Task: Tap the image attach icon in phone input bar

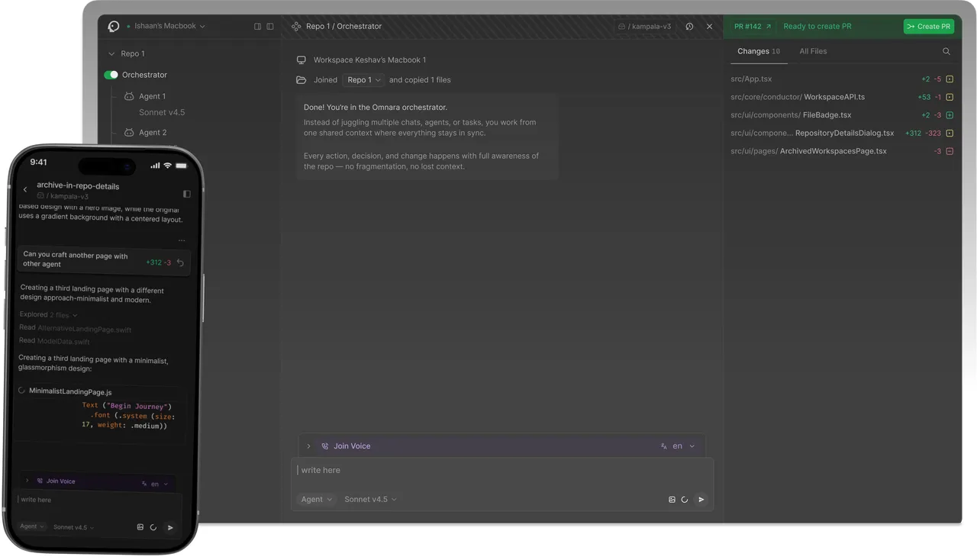Action: click(x=140, y=527)
